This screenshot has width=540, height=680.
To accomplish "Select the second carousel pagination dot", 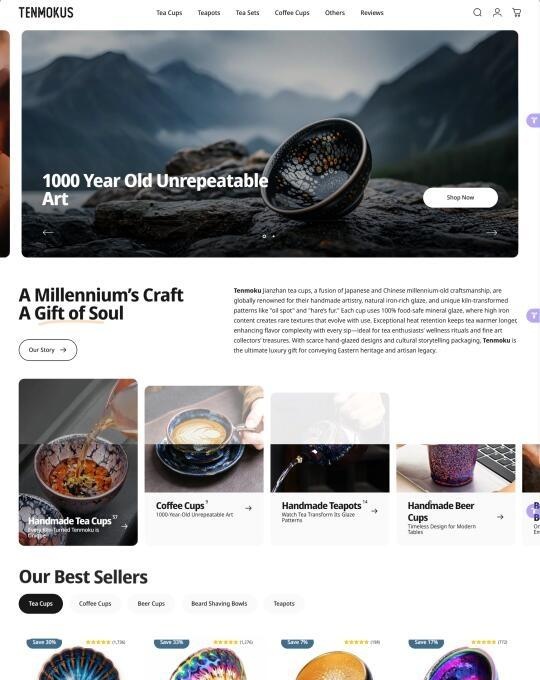I will pos(273,236).
